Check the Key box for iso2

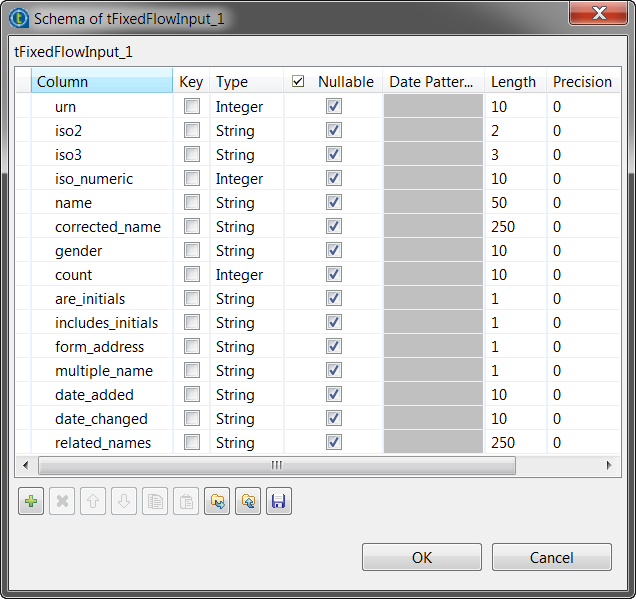click(192, 130)
